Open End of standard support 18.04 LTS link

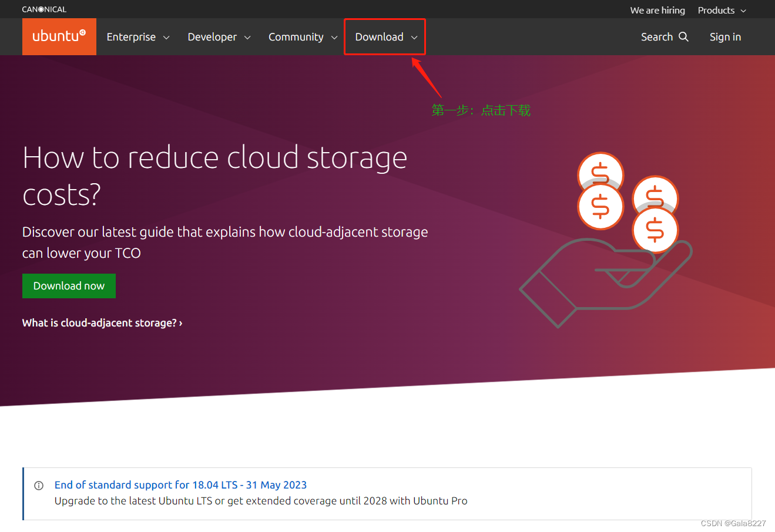(180, 485)
